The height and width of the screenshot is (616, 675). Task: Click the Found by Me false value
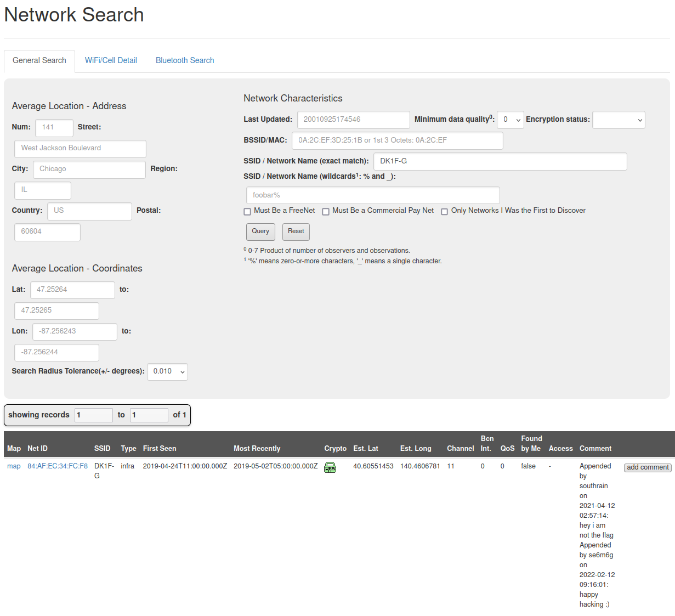pos(529,466)
